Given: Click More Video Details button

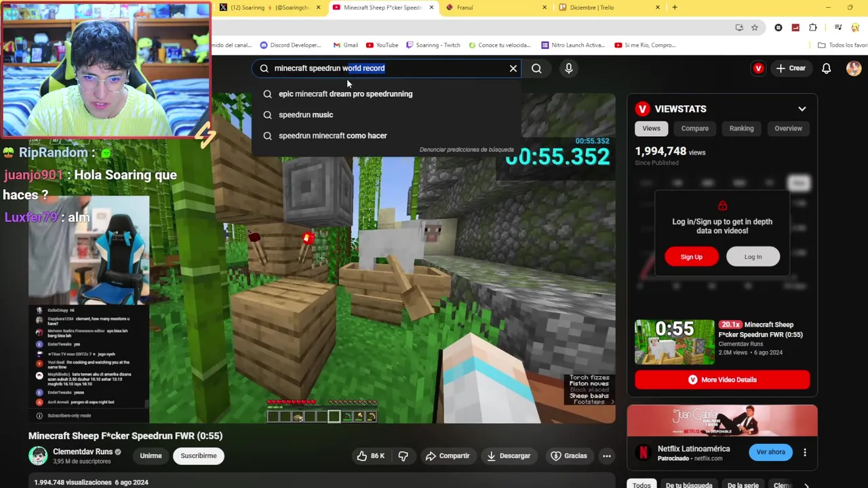Looking at the screenshot, I should tap(722, 380).
